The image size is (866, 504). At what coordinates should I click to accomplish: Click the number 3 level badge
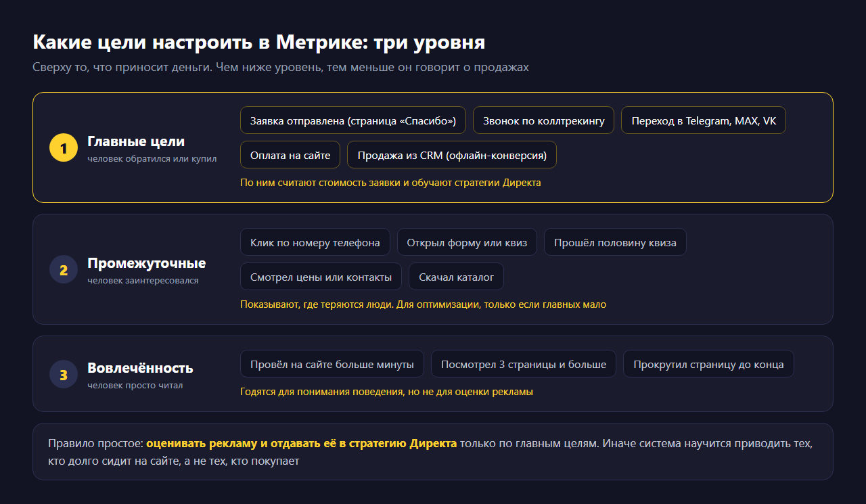[64, 374]
